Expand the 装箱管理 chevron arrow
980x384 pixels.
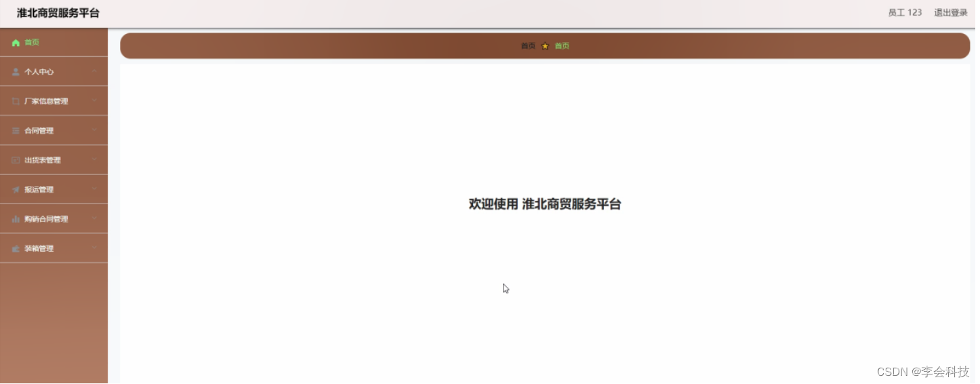click(94, 248)
